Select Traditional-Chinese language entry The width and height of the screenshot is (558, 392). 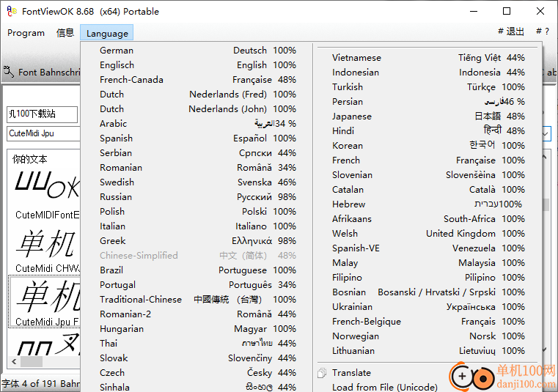pyautogui.click(x=197, y=299)
